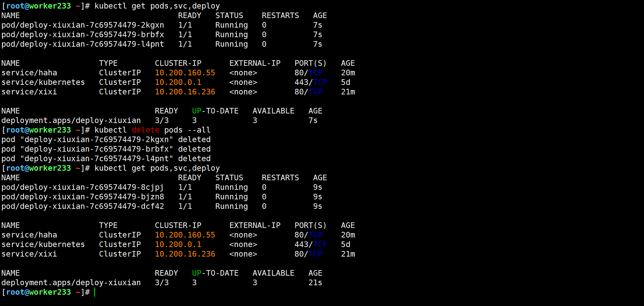Click the EXTERNAL-IP header in second services table
The width and height of the screenshot is (644, 306).
(255, 225)
